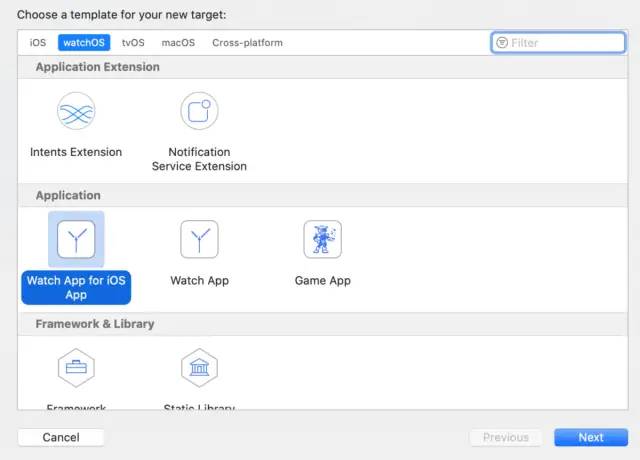Focus the Filter text field
This screenshot has width=640, height=460.
tap(558, 42)
